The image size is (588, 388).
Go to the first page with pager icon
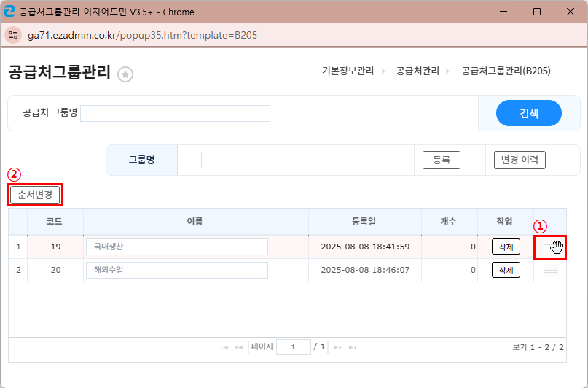click(x=224, y=348)
